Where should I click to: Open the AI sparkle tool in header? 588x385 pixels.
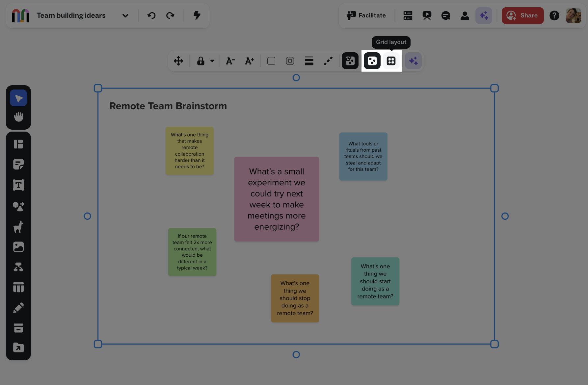tap(484, 15)
